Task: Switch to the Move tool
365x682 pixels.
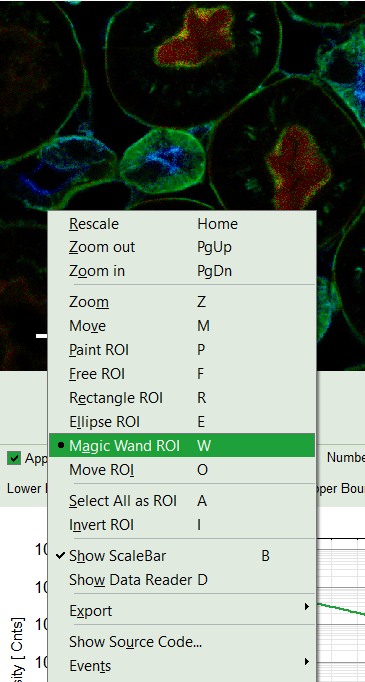Action: [182, 326]
